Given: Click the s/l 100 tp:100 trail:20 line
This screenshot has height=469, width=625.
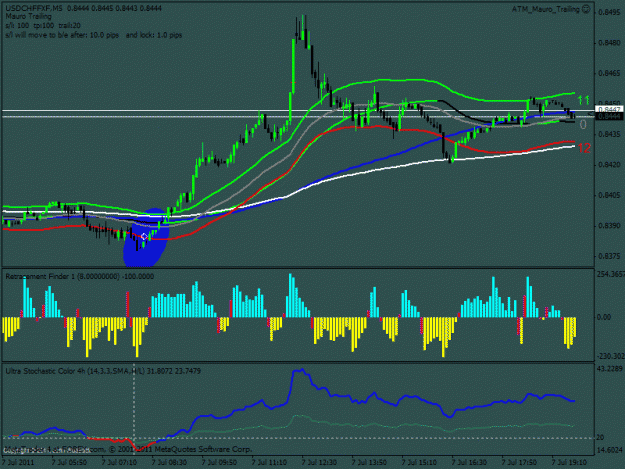Looking at the screenshot, I should coord(43,26).
